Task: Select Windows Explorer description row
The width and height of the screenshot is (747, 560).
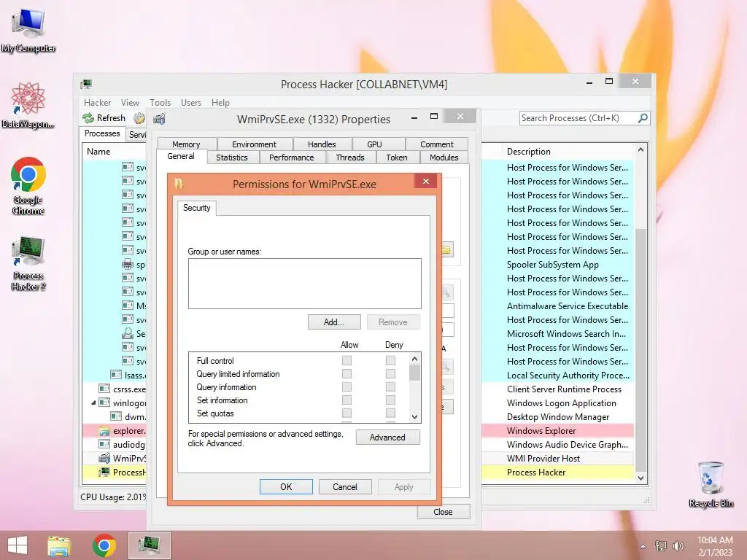Action: click(557, 430)
